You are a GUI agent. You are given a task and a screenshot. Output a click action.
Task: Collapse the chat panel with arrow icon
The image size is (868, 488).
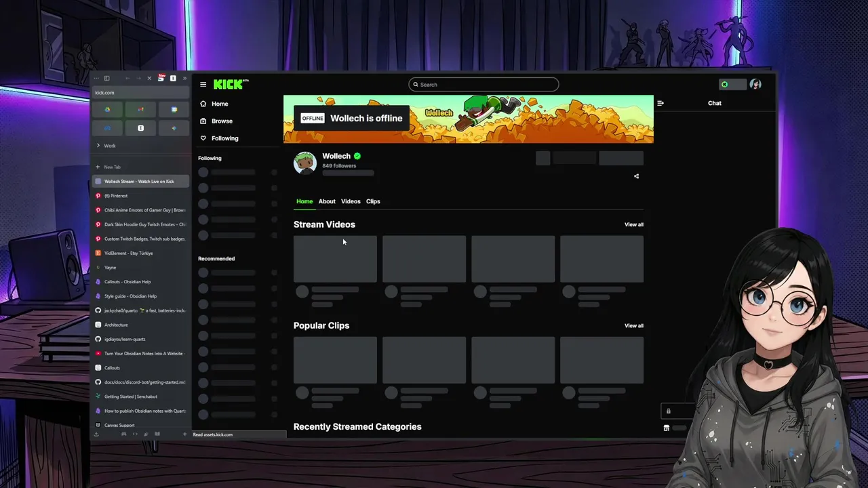[x=660, y=103]
